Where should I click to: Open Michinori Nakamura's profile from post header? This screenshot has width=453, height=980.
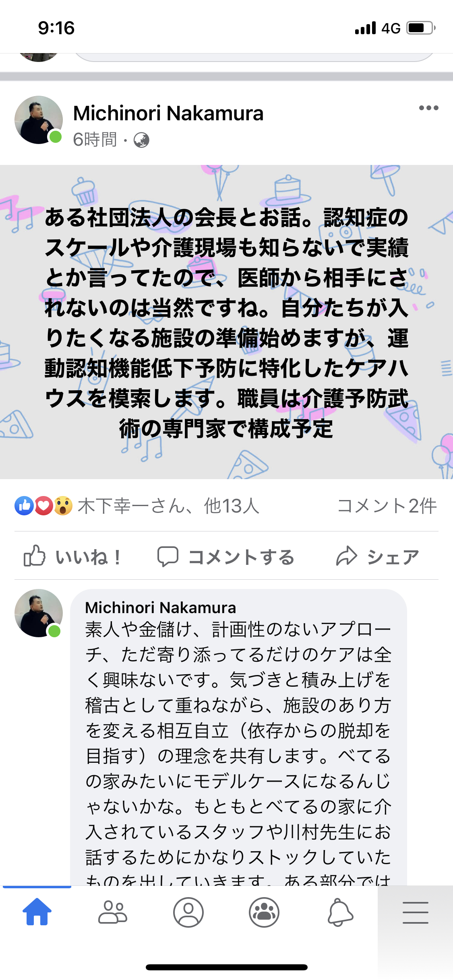168,113
